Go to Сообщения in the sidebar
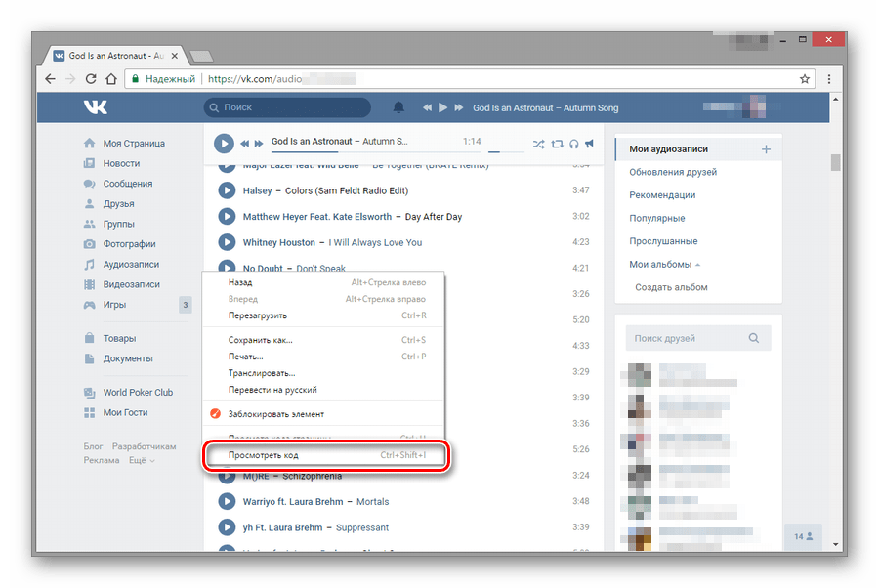Screen dimensions: 879x588 point(127,184)
